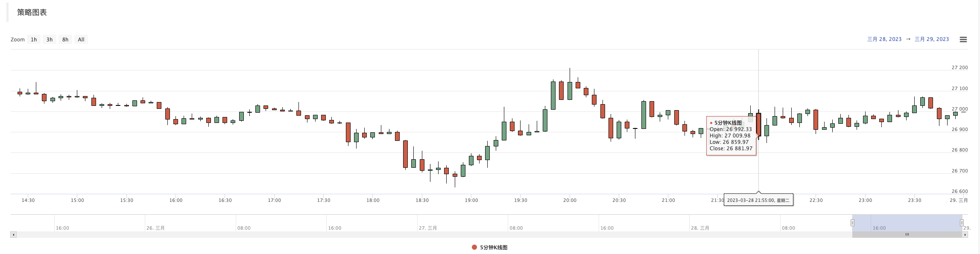Toggle the 5分钟K线图 series legend label

(494, 247)
